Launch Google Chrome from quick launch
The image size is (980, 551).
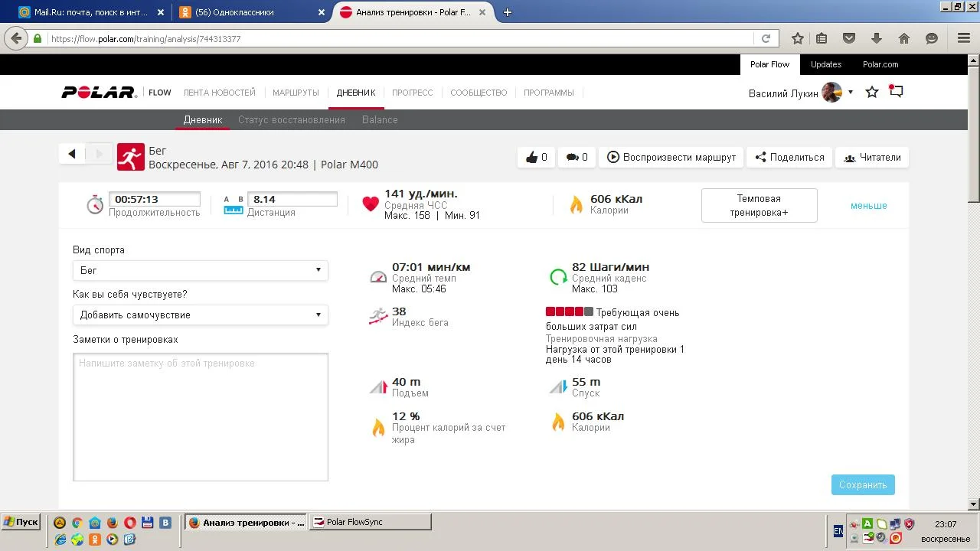(77, 523)
